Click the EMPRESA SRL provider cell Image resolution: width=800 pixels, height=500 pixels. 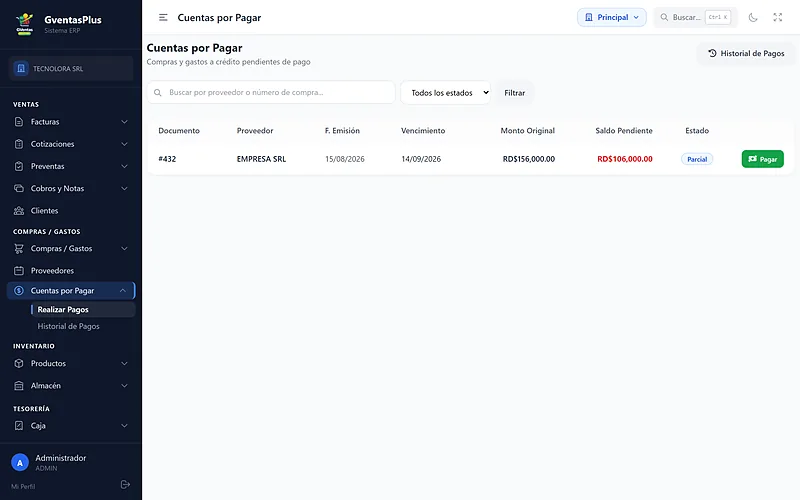pyautogui.click(x=261, y=159)
